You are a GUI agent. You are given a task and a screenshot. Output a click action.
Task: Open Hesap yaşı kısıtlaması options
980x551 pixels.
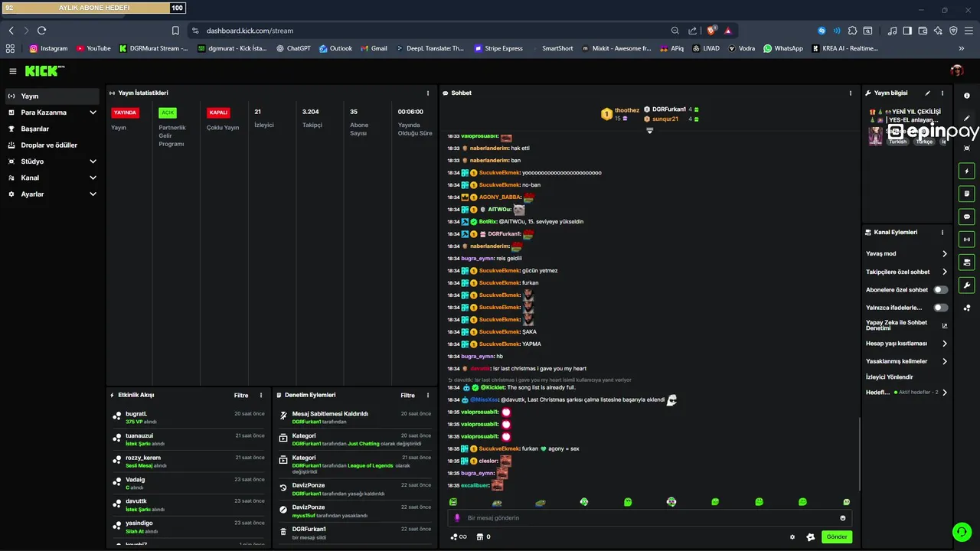(906, 344)
